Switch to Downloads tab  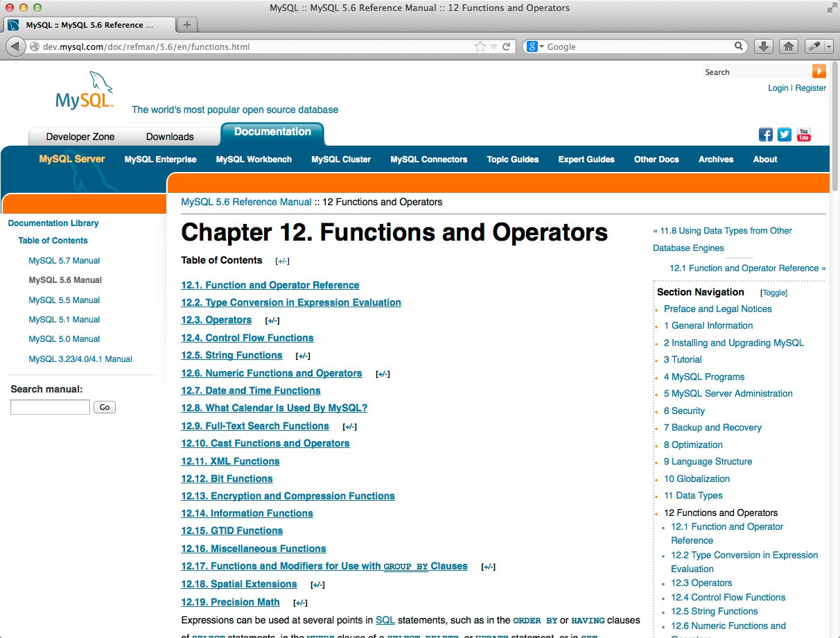coord(170,137)
